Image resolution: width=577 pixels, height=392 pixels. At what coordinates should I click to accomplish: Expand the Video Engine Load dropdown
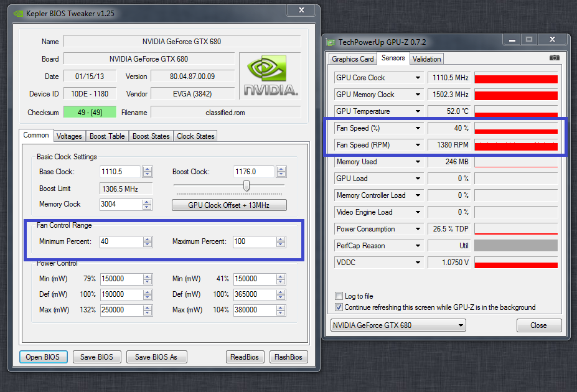418,212
